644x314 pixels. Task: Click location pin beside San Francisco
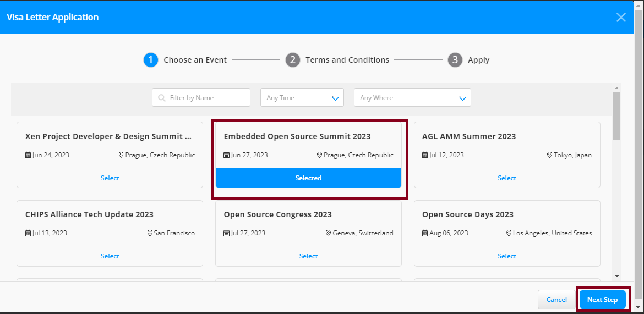click(x=150, y=233)
